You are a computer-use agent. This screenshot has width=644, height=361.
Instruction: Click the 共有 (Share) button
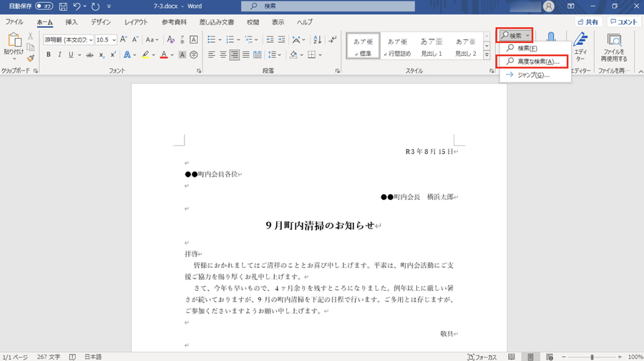[587, 22]
